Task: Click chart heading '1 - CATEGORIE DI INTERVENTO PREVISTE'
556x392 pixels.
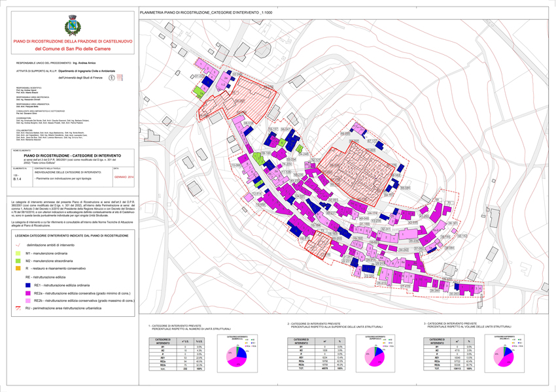Action: coord(175,325)
